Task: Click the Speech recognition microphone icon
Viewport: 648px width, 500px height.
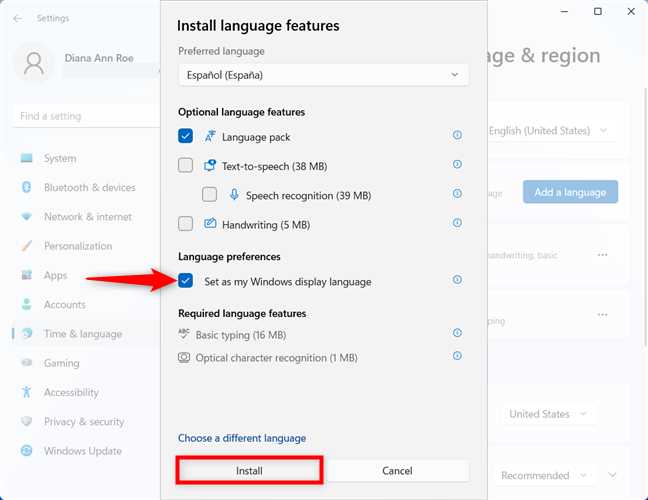Action: (x=234, y=195)
